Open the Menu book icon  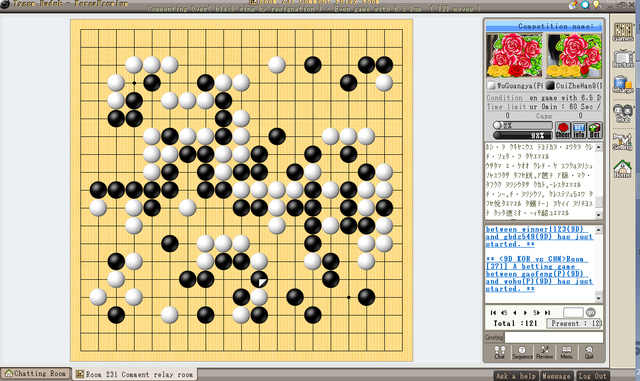pos(567,352)
